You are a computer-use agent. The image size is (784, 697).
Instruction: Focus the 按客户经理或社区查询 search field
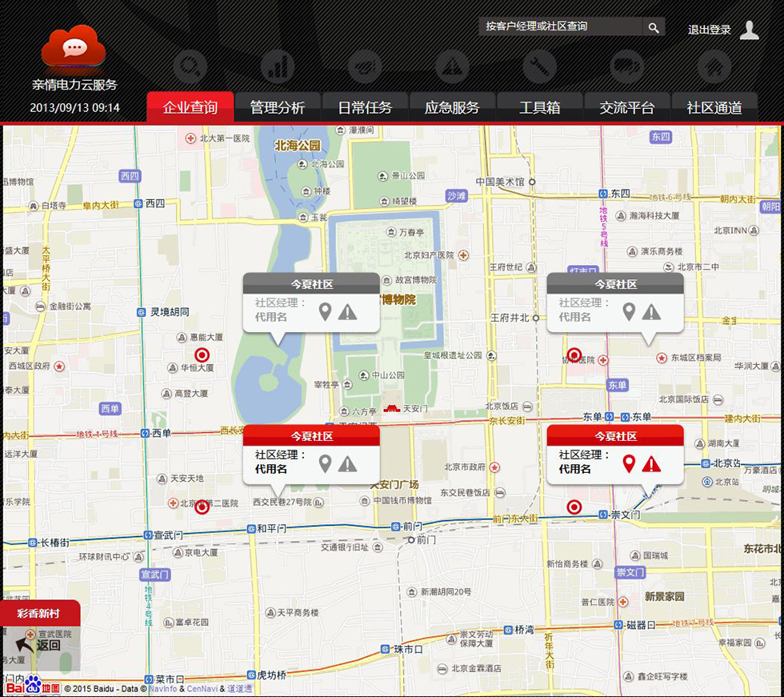[x=560, y=26]
